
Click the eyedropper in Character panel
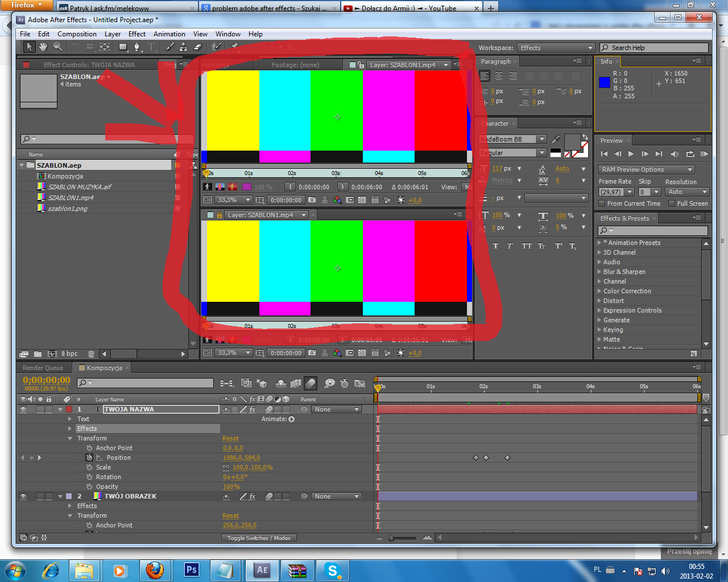click(556, 139)
